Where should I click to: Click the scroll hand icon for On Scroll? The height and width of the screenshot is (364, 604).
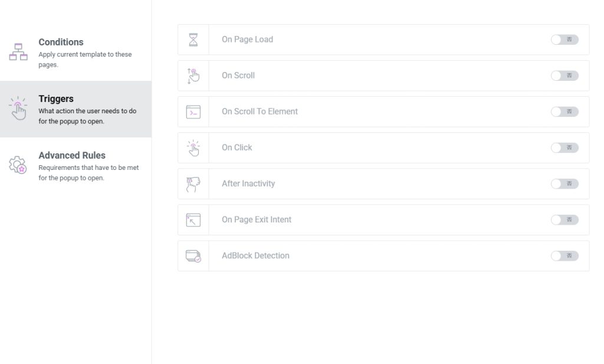pos(193,76)
